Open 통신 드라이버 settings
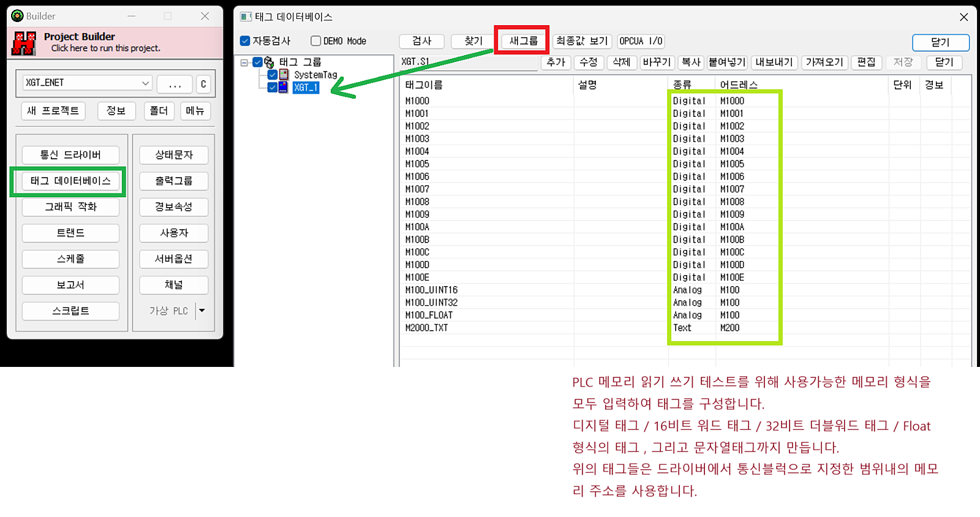 tap(70, 155)
